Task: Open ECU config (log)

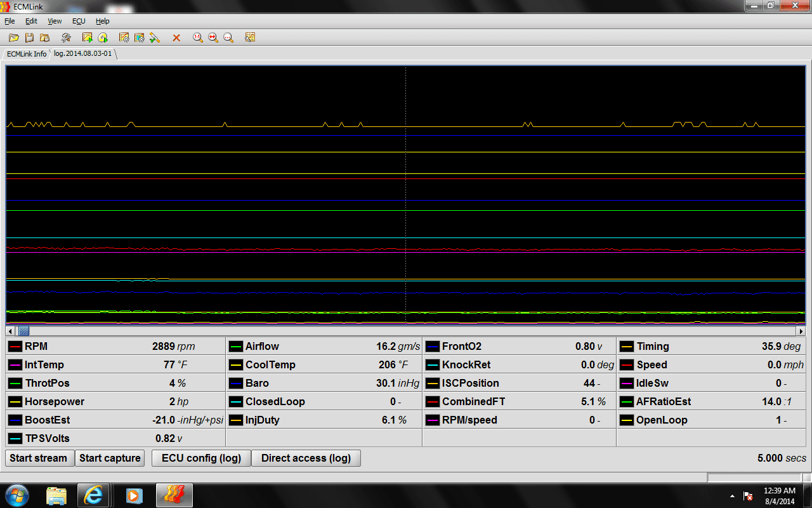Action: tap(201, 458)
